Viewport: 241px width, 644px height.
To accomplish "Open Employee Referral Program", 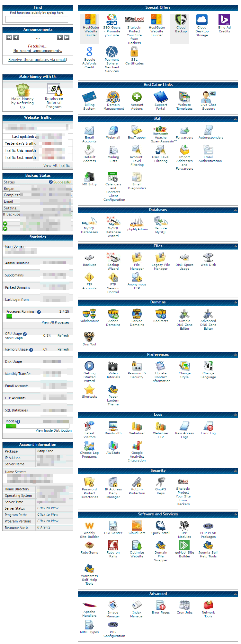I will pos(54,96).
